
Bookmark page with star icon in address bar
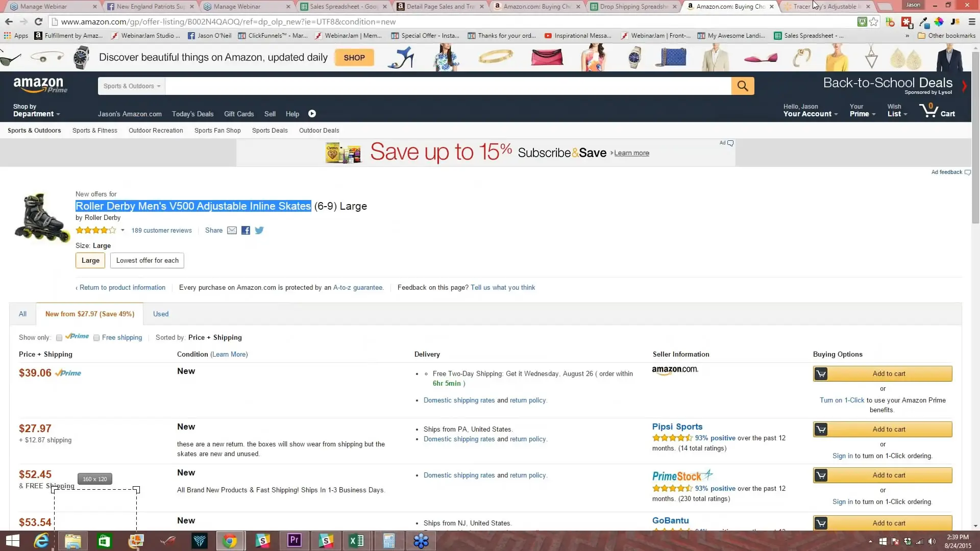click(x=874, y=22)
